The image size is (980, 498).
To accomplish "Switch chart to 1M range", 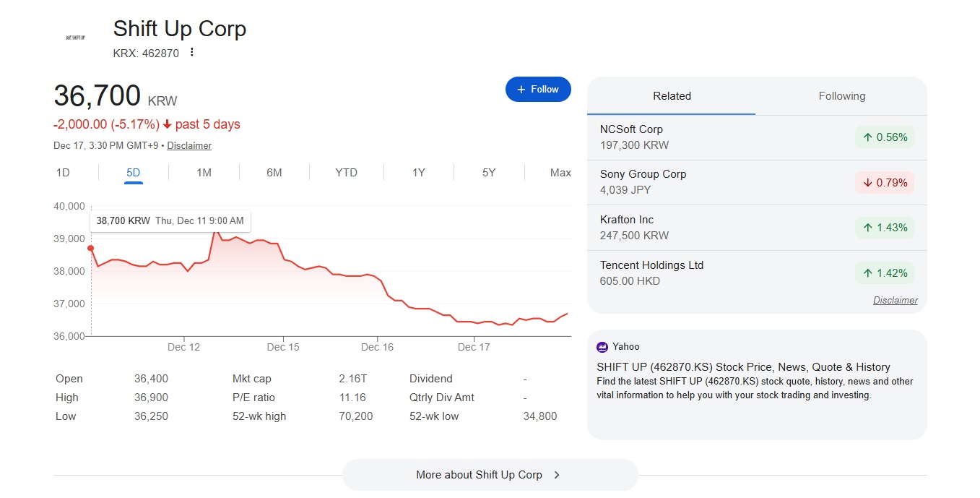I will pos(204,173).
